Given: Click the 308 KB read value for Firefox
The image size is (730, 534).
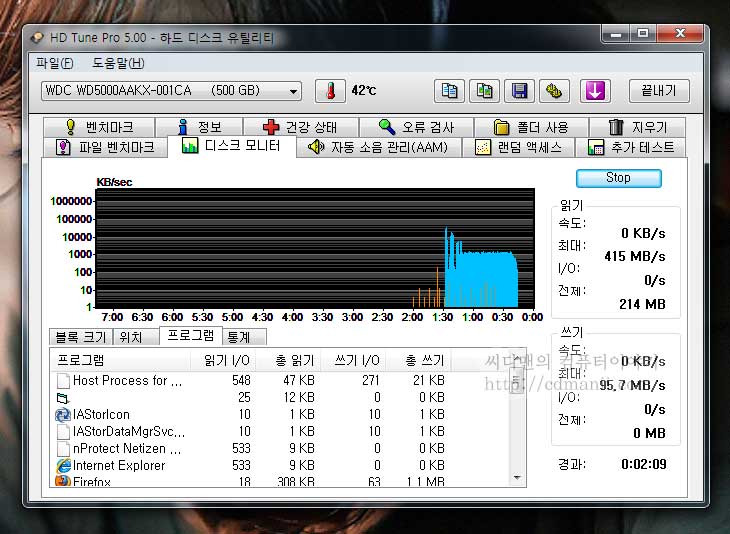Looking at the screenshot, I should click(296, 481).
